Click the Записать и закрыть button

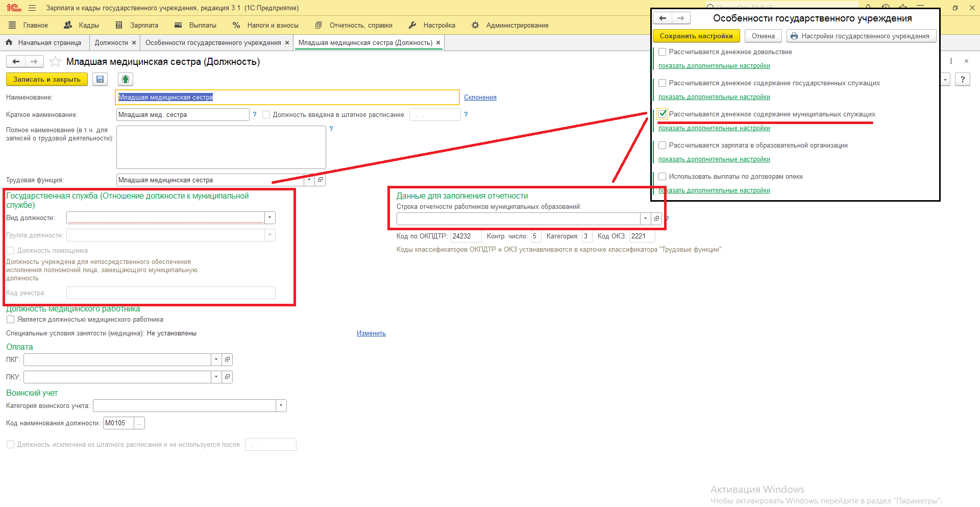47,79
